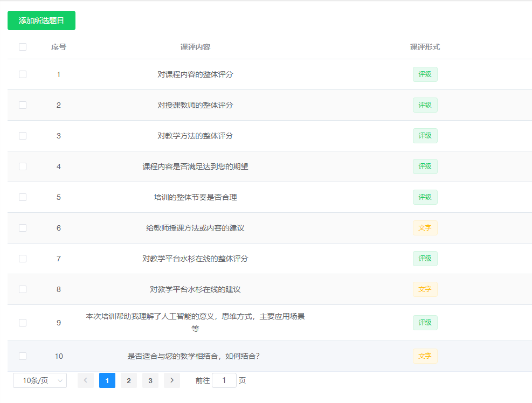Check the box for row 9

pyautogui.click(x=23, y=323)
